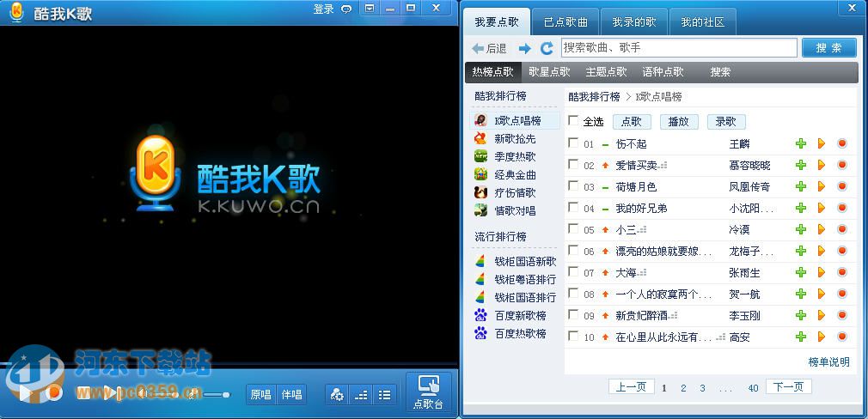Play the song 伤不起 by 王麟
The width and height of the screenshot is (868, 419).
[822, 143]
